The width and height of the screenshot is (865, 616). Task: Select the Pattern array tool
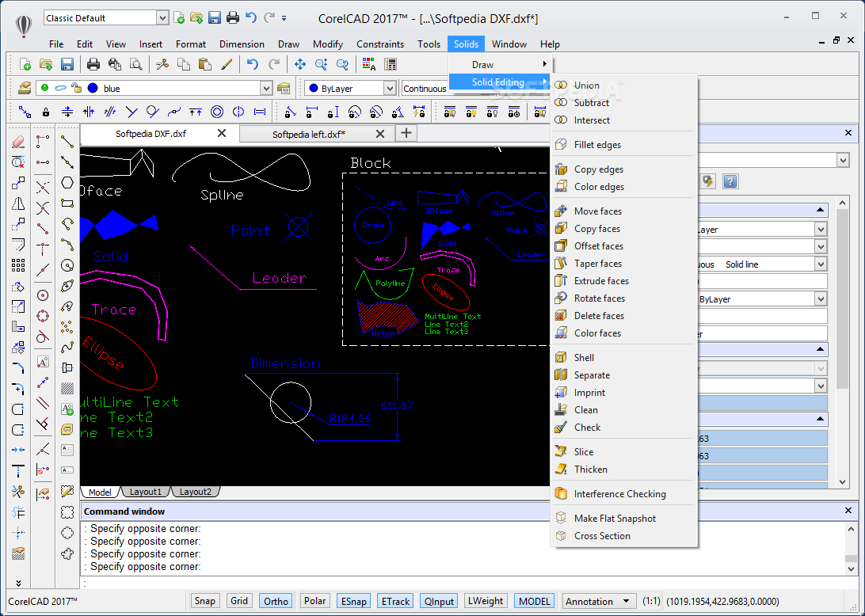coord(18,266)
